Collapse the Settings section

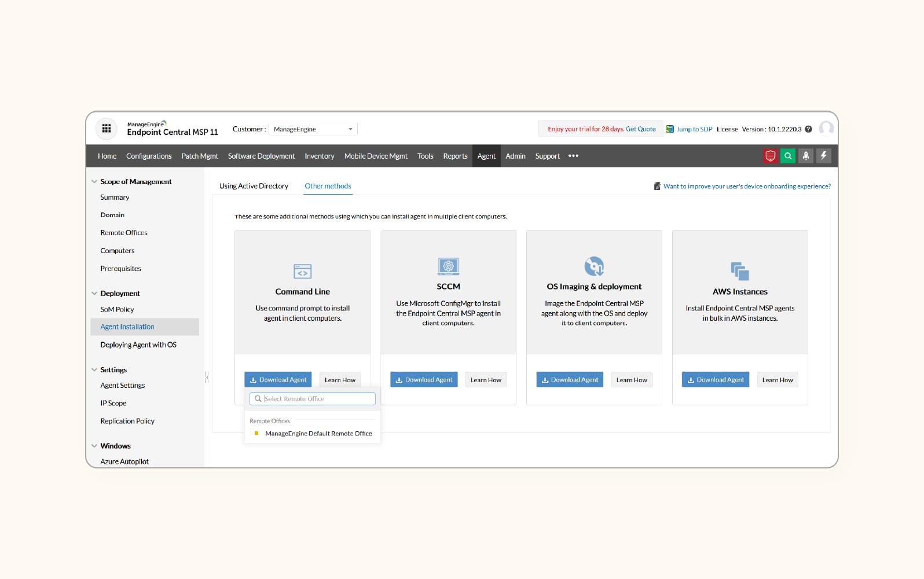pos(94,370)
